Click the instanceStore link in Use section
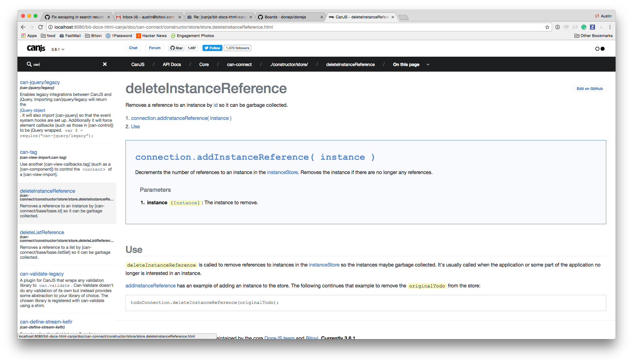633x364 pixels. tap(324, 265)
